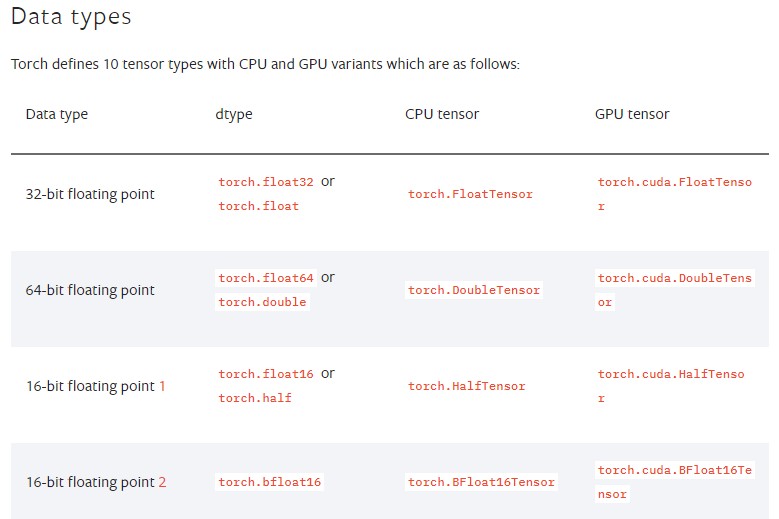
Task: Click the torch.cuda.FloatTensor GPU entry
Action: (675, 194)
